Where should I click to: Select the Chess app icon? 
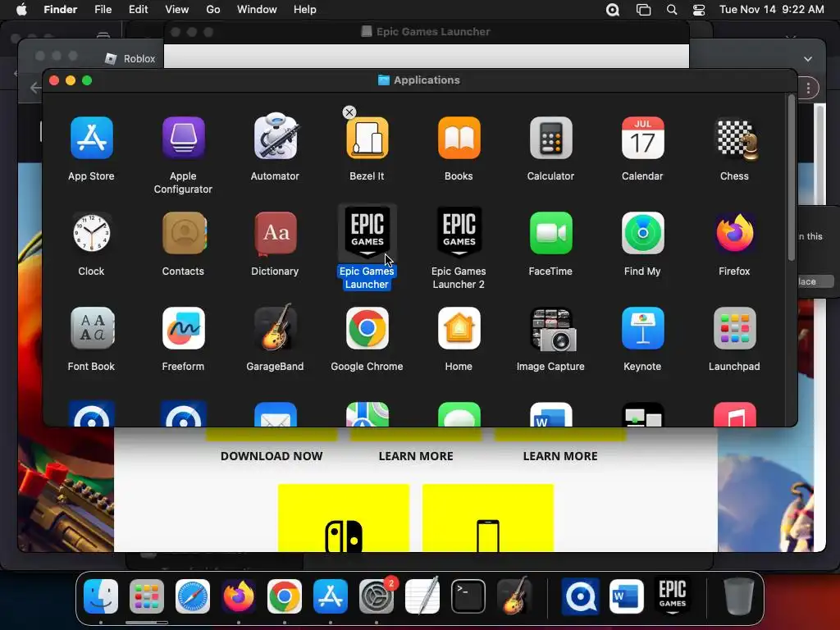[x=737, y=139]
